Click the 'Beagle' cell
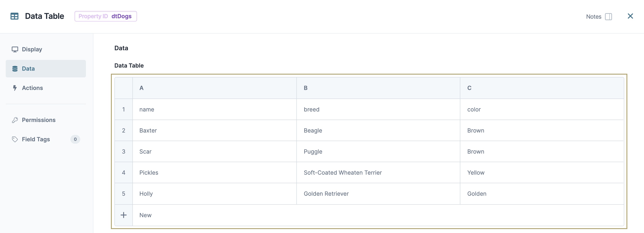 pos(378,130)
